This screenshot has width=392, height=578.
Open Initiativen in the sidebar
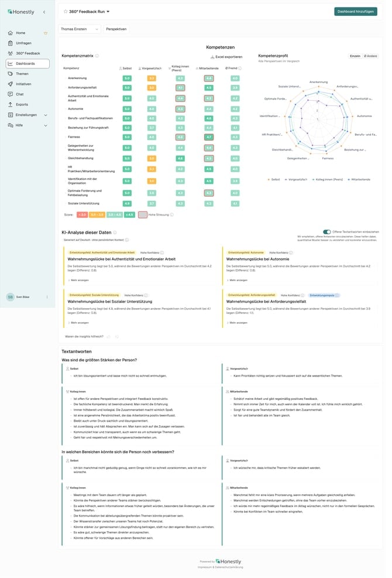[x=27, y=85]
